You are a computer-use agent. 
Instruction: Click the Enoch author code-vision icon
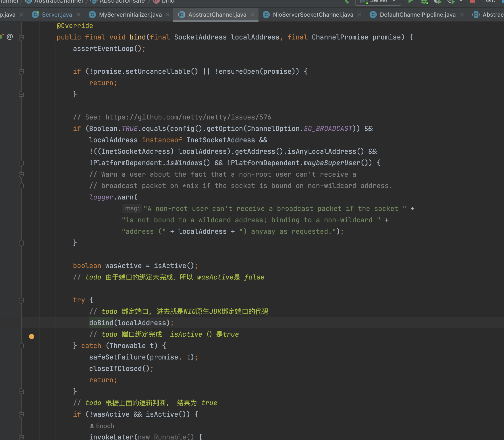pyautogui.click(x=92, y=426)
